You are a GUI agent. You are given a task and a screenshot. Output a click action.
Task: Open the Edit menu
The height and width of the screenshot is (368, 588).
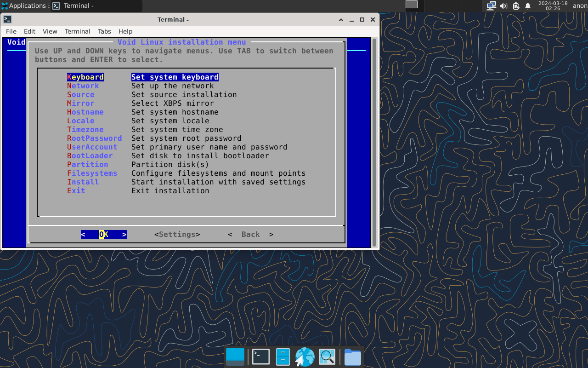(x=29, y=31)
